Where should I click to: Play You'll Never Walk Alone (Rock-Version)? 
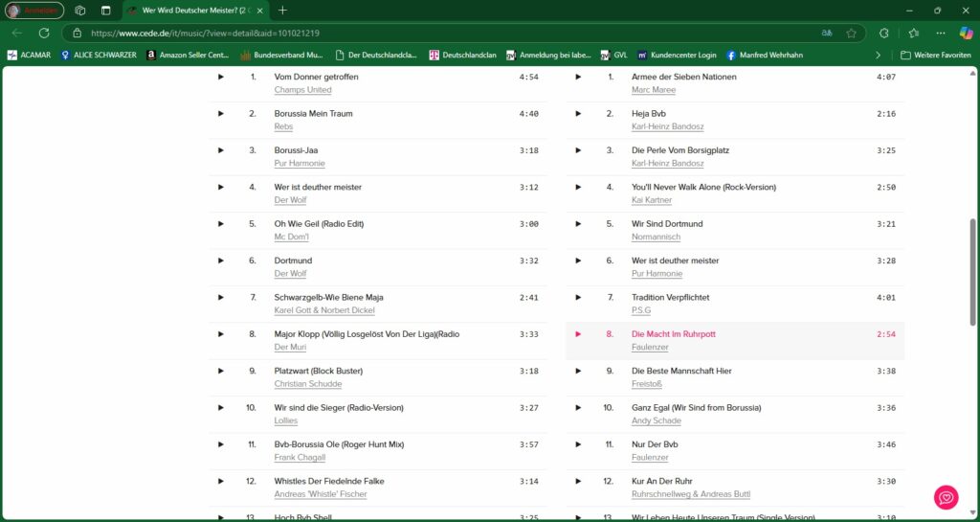[578, 187]
